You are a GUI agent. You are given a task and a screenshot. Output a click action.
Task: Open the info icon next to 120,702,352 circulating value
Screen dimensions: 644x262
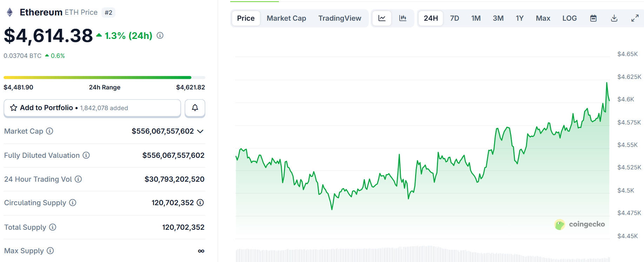click(200, 202)
